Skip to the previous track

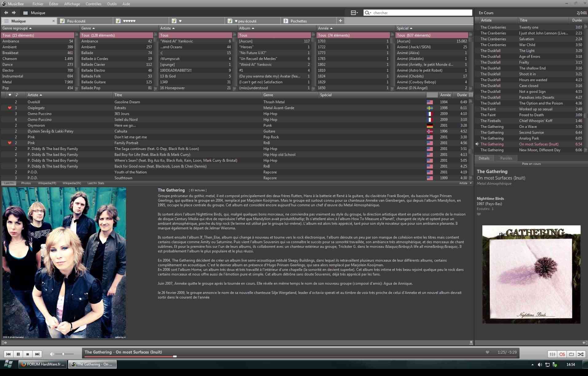click(9, 354)
